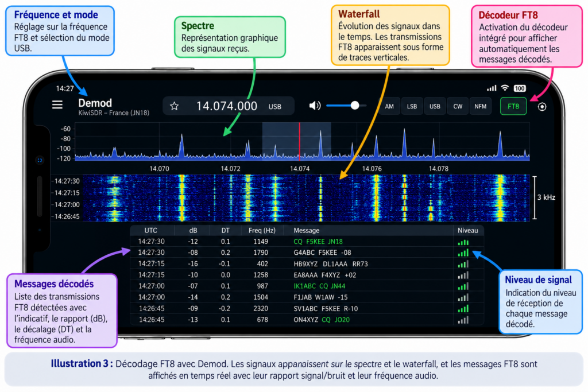Click the 14:27 status bar clock

point(65,89)
